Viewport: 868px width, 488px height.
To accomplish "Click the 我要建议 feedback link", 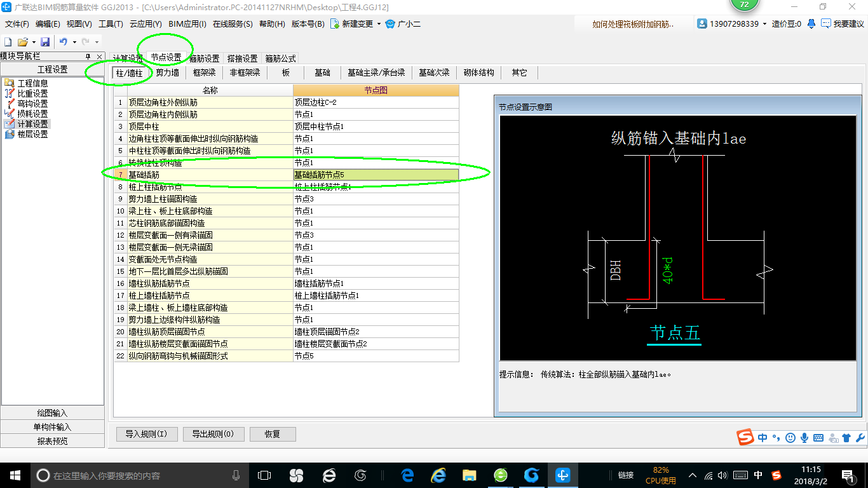I will 848,24.
